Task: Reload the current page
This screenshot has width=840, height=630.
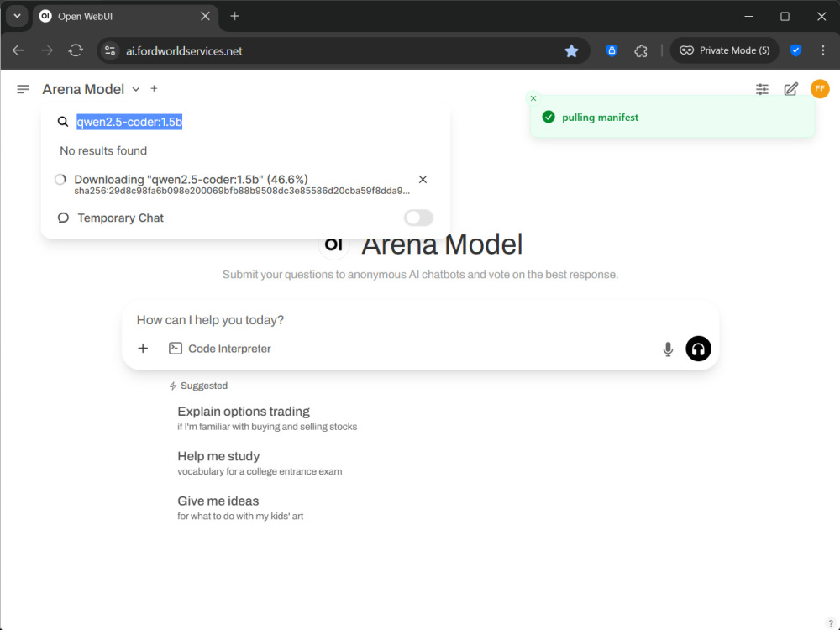Action: (x=76, y=50)
